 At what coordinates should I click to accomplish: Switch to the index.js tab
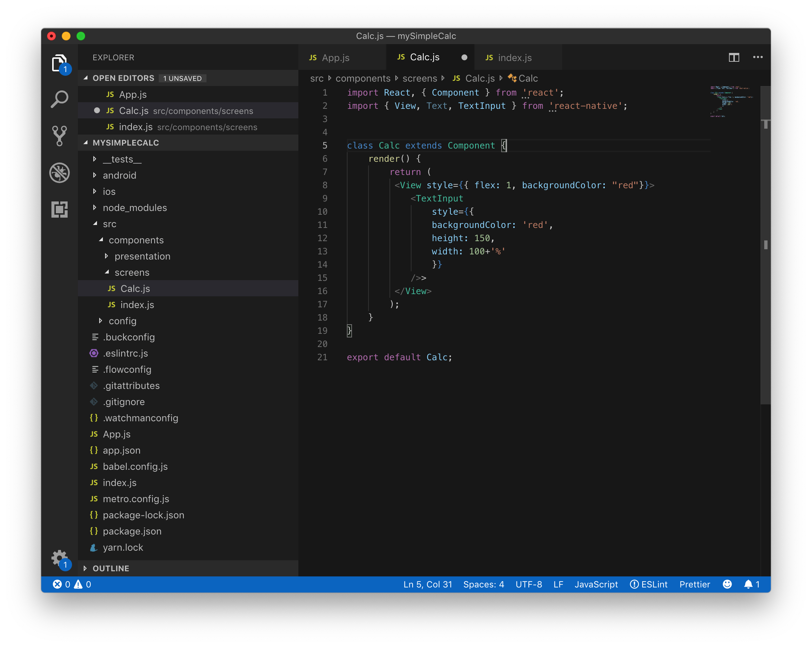(x=514, y=57)
